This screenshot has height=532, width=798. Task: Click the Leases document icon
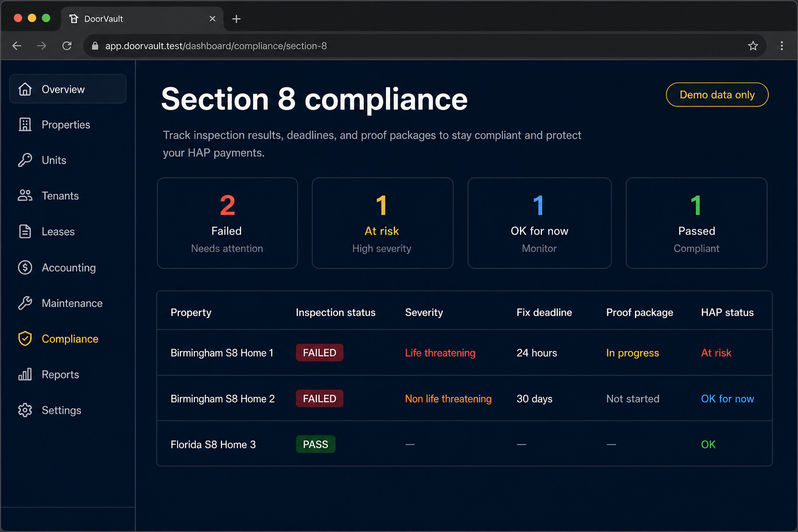[25, 231]
